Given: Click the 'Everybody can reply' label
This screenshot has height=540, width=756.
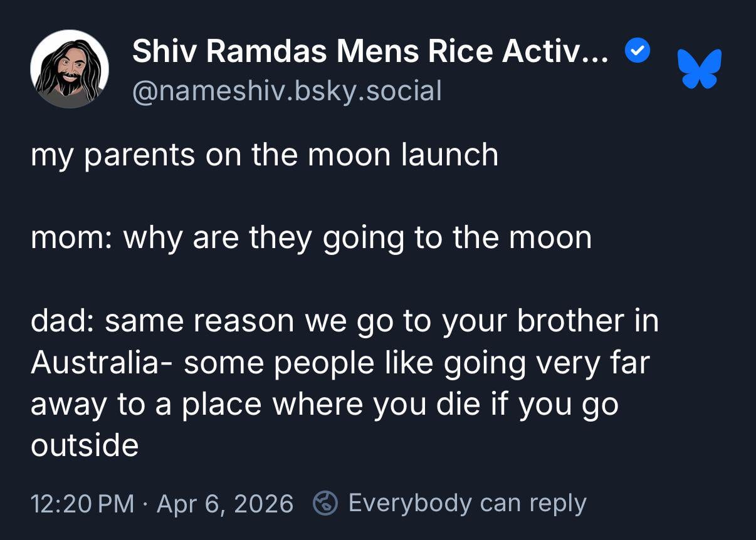Looking at the screenshot, I should [x=467, y=503].
